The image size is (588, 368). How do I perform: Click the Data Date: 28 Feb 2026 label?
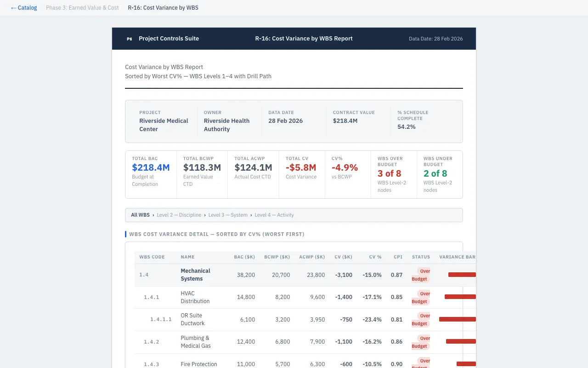(435, 39)
